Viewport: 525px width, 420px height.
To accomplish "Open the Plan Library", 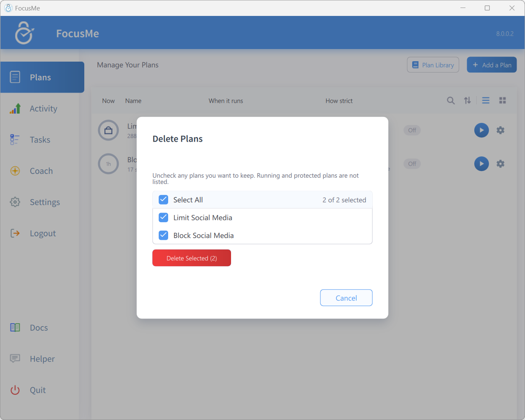I will click(433, 65).
